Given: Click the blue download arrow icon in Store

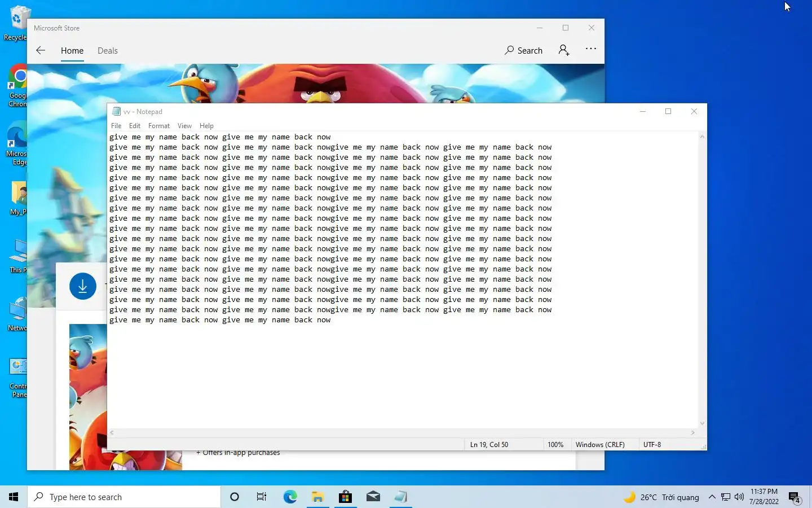Looking at the screenshot, I should pyautogui.click(x=83, y=286).
